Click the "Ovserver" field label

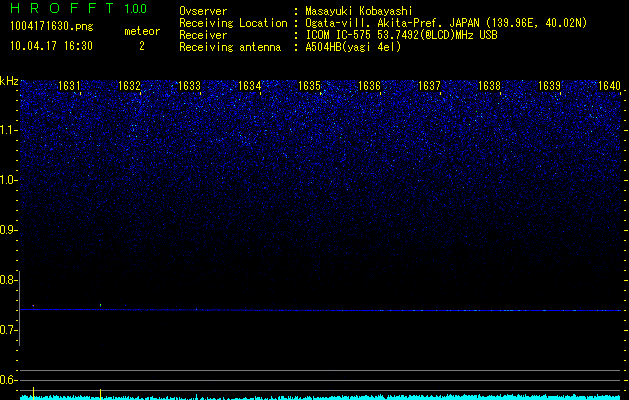(x=203, y=11)
